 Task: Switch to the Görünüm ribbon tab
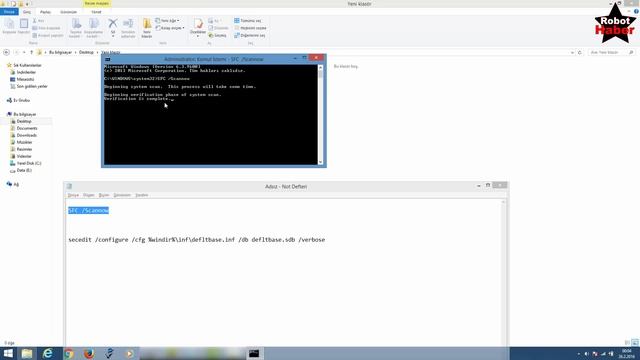(69, 12)
